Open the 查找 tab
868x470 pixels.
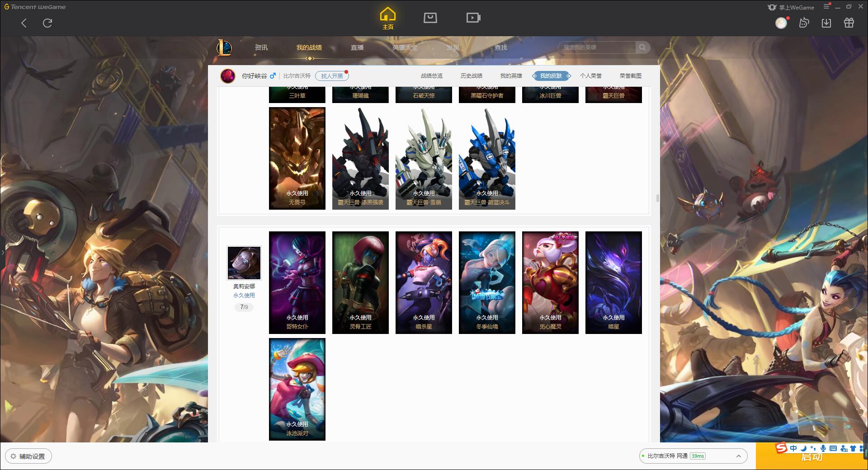pyautogui.click(x=501, y=47)
